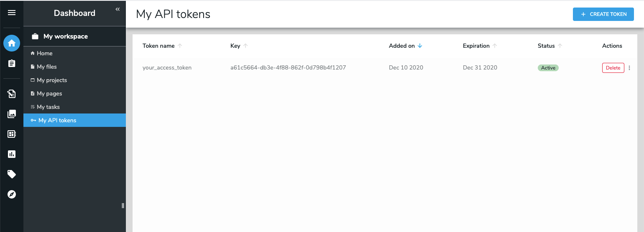
Task: Click the CREATE TOKEN button
Action: [603, 14]
